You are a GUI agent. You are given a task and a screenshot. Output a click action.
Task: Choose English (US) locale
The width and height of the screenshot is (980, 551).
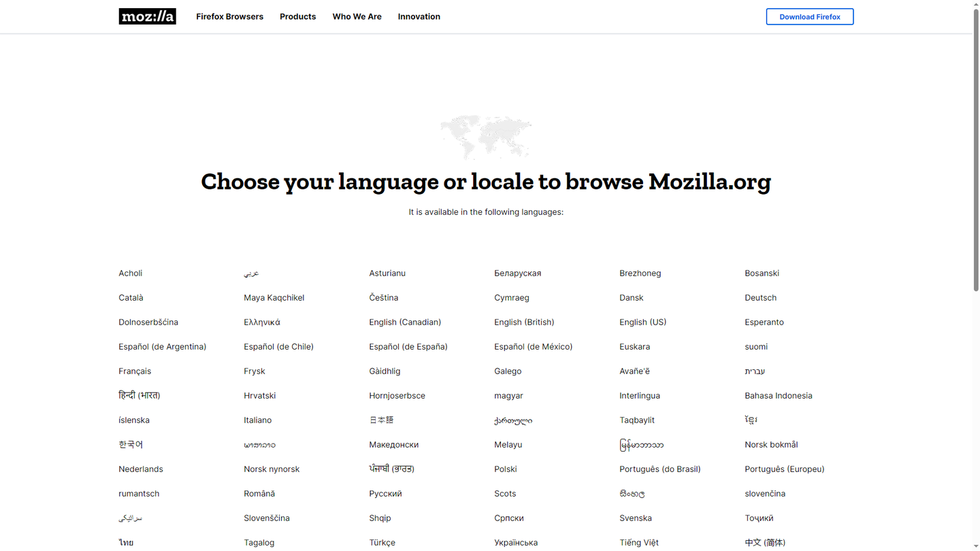click(642, 322)
